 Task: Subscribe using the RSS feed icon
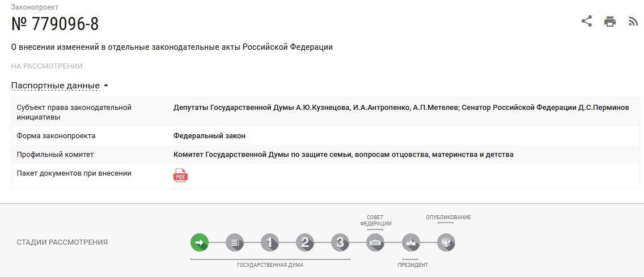pyautogui.click(x=633, y=22)
